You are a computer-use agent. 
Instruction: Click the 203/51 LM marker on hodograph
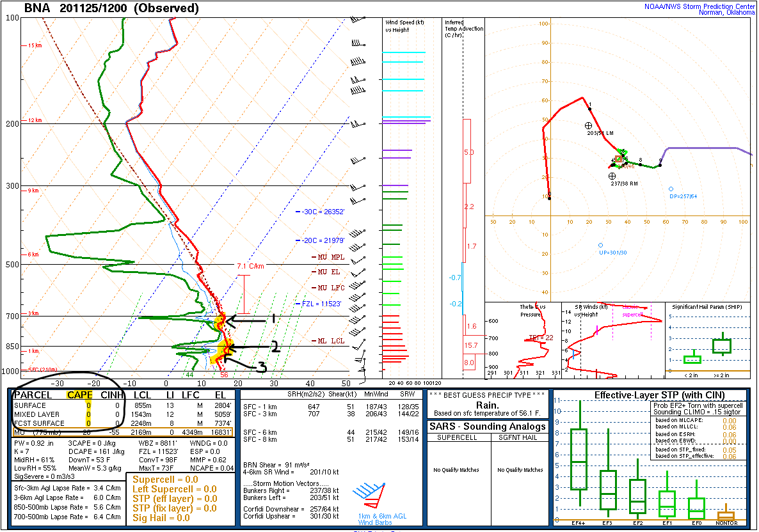(x=589, y=125)
